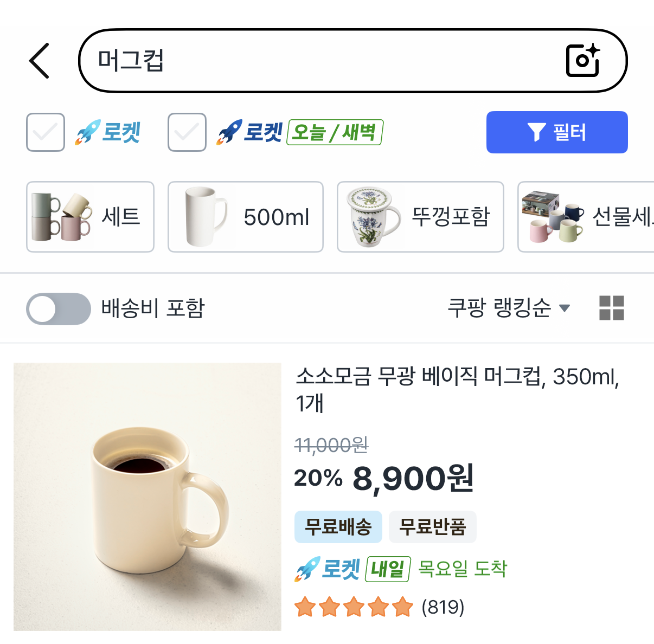Viewport: 654px width, 644px height.
Task: Open camera image search icon
Action: point(582,60)
